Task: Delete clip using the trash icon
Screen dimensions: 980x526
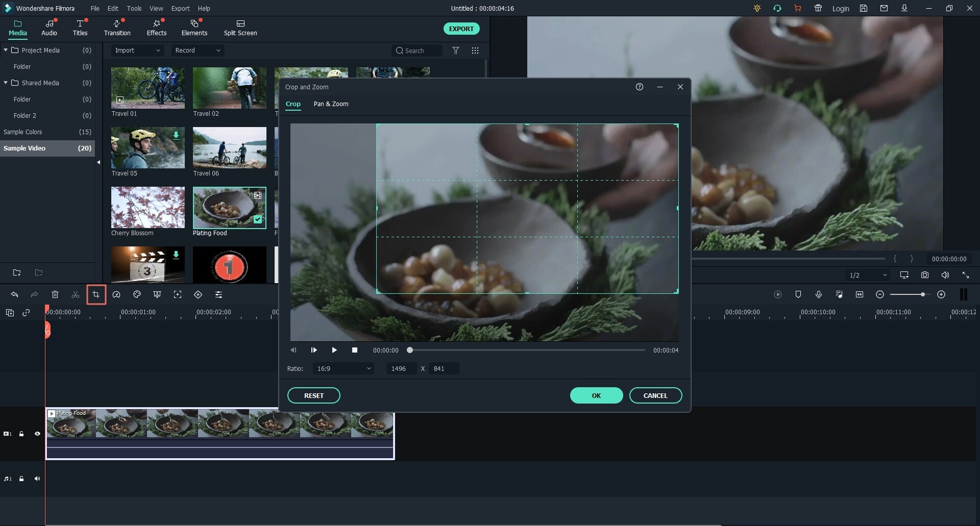Action: [x=55, y=294]
